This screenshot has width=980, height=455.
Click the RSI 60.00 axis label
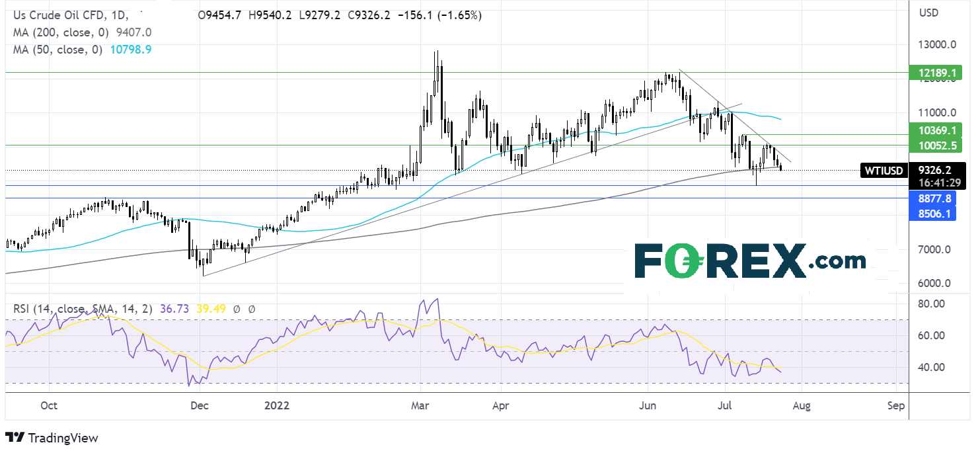click(930, 335)
